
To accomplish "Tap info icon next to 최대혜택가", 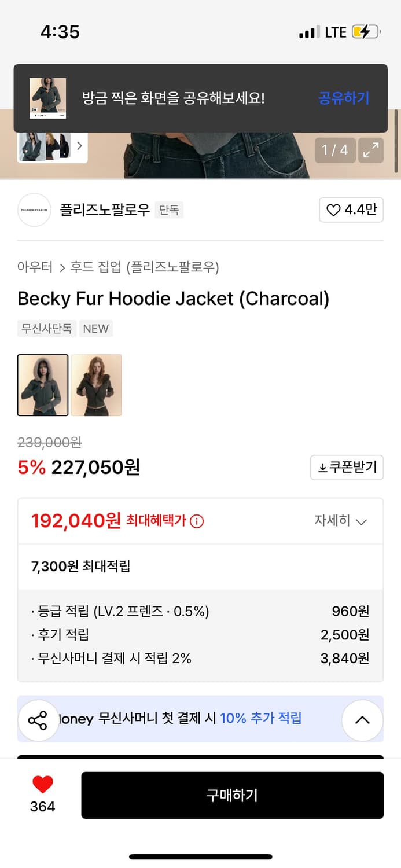I will (x=197, y=521).
